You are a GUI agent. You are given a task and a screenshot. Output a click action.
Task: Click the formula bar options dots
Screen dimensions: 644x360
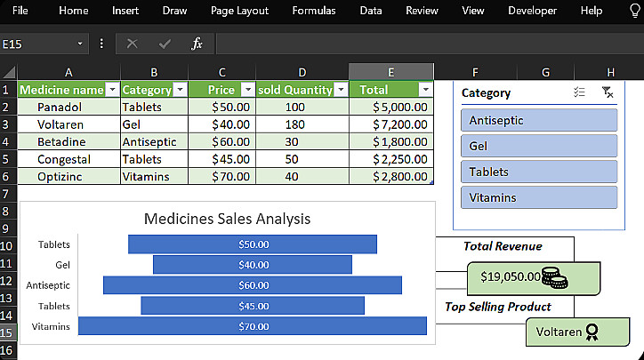click(x=101, y=44)
